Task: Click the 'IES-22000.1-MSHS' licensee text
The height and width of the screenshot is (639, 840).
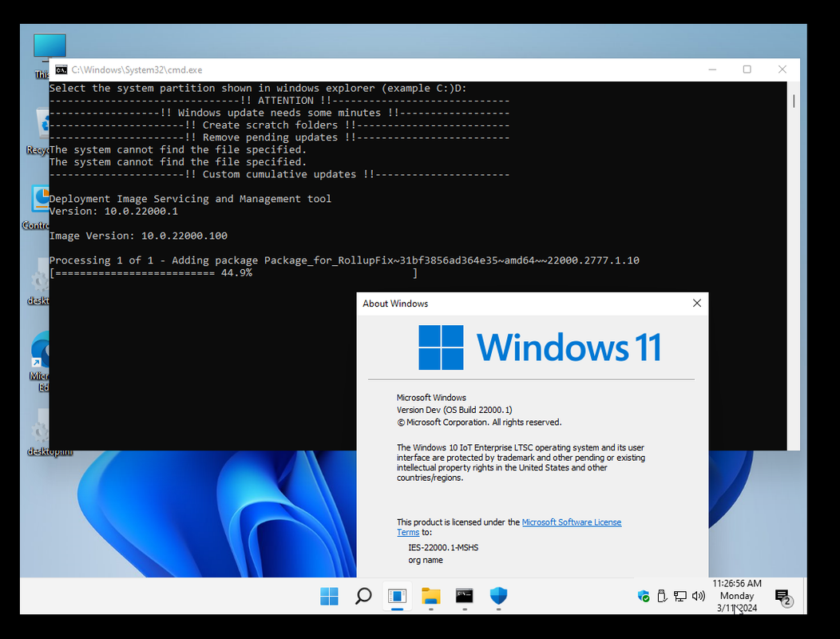Action: pyautogui.click(x=443, y=547)
